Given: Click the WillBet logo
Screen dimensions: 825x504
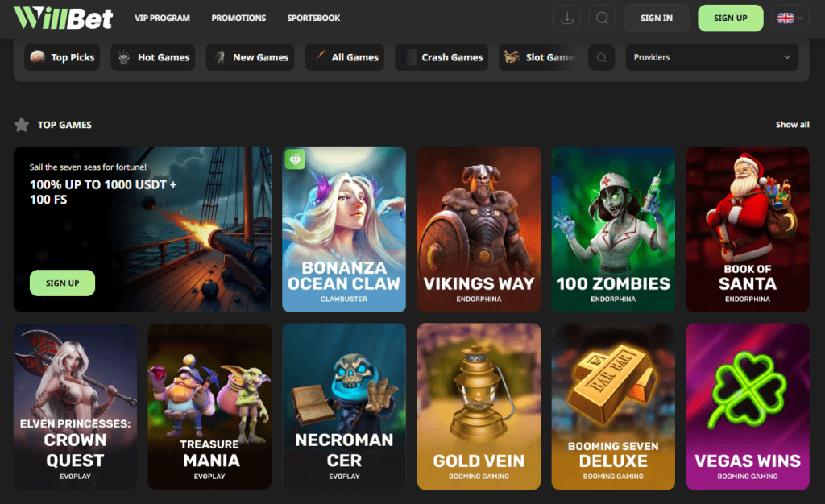Looking at the screenshot, I should (x=63, y=18).
